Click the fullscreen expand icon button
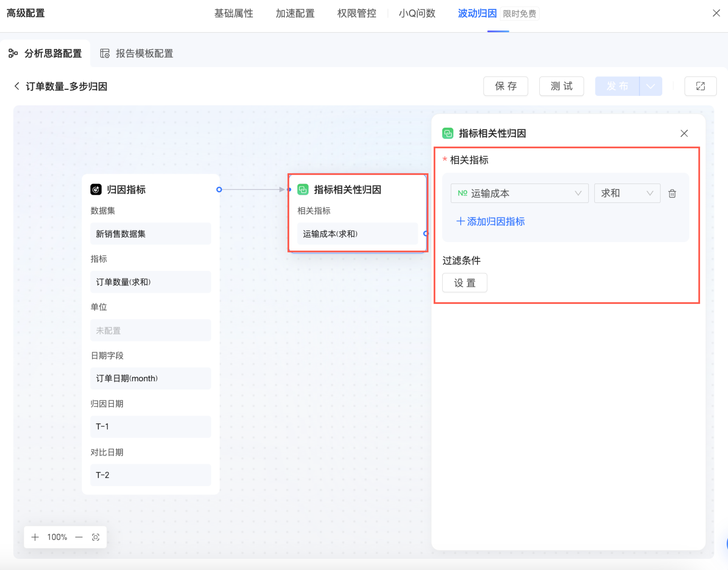 point(700,86)
